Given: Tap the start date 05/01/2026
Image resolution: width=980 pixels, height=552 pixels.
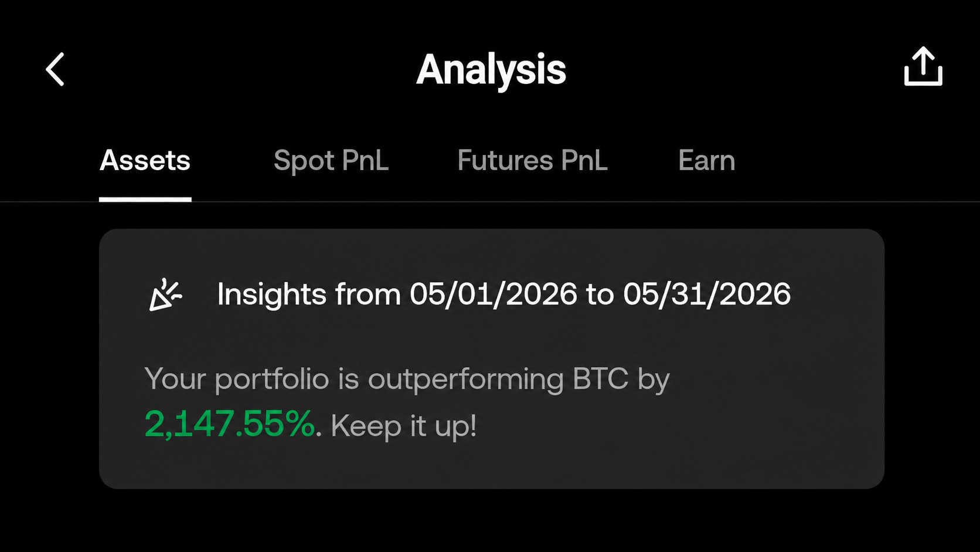Looking at the screenshot, I should pos(493,294).
